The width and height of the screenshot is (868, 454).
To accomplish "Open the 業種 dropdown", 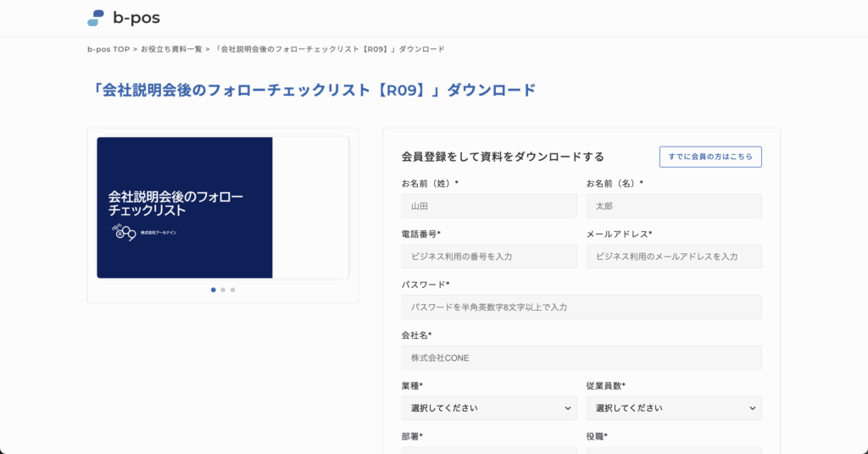I will pyautogui.click(x=489, y=408).
